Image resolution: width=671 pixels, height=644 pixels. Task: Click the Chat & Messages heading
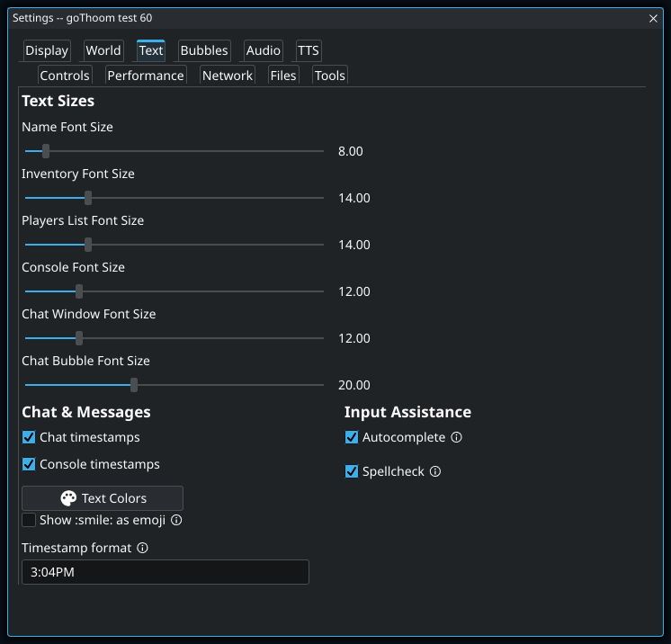click(x=86, y=412)
